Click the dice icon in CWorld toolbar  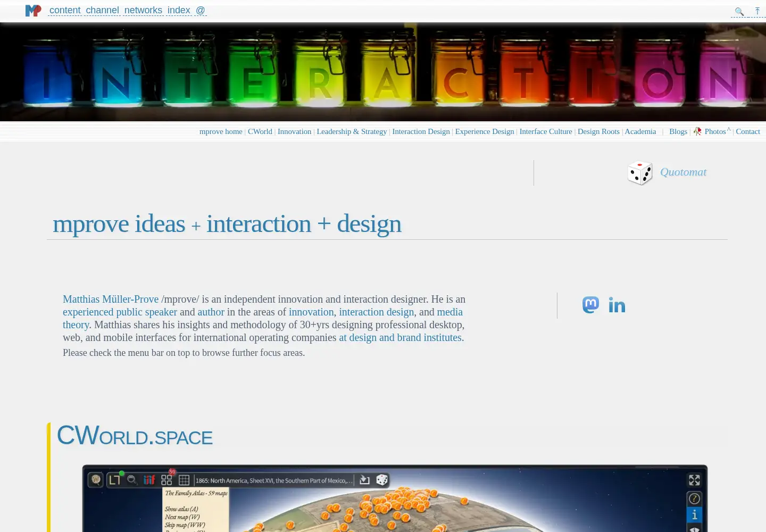point(382,480)
